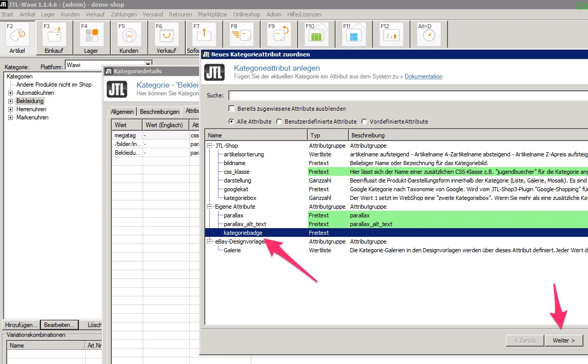Screen dimensions: 588x364
Task: Expand the Markenuhren category
Action: (x=10, y=118)
